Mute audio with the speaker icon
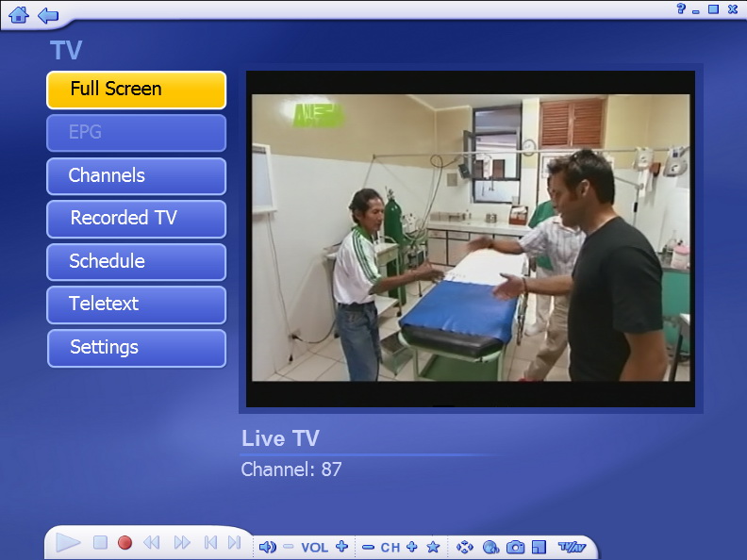 point(268,547)
